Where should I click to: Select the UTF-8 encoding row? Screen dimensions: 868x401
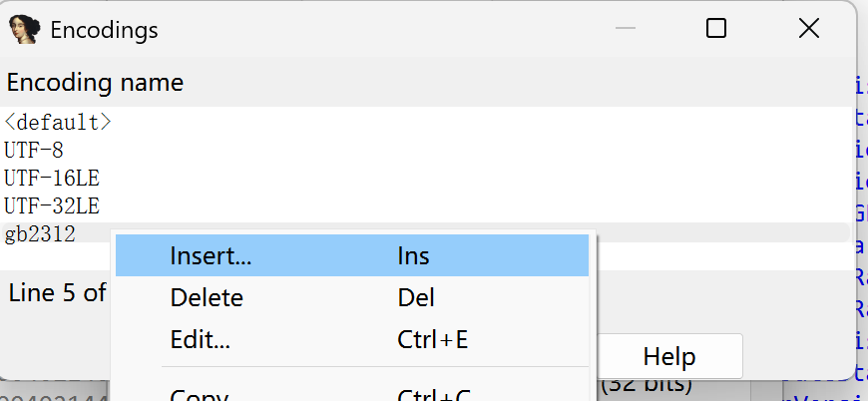click(425, 150)
